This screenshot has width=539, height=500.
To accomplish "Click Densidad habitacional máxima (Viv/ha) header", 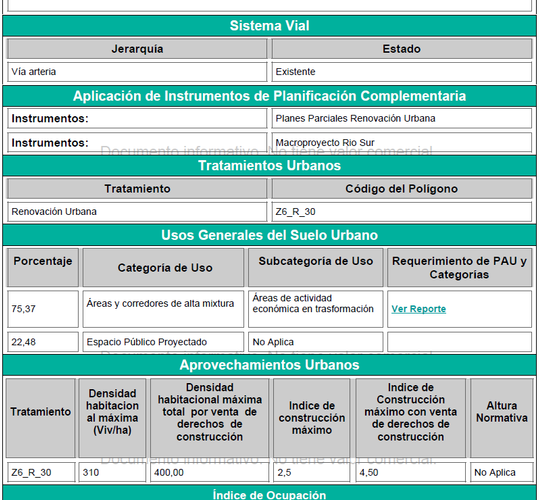I will pos(112,418).
